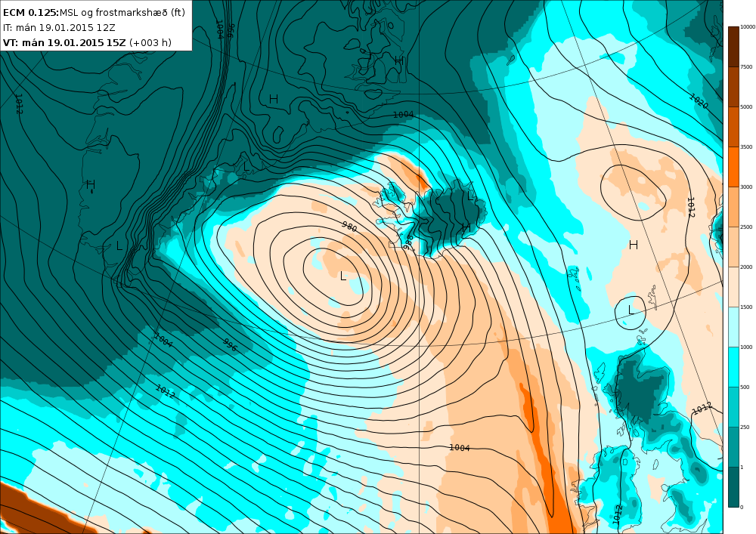
Task: Click the 1004 isobar label south of Iceland
Action: point(459,448)
